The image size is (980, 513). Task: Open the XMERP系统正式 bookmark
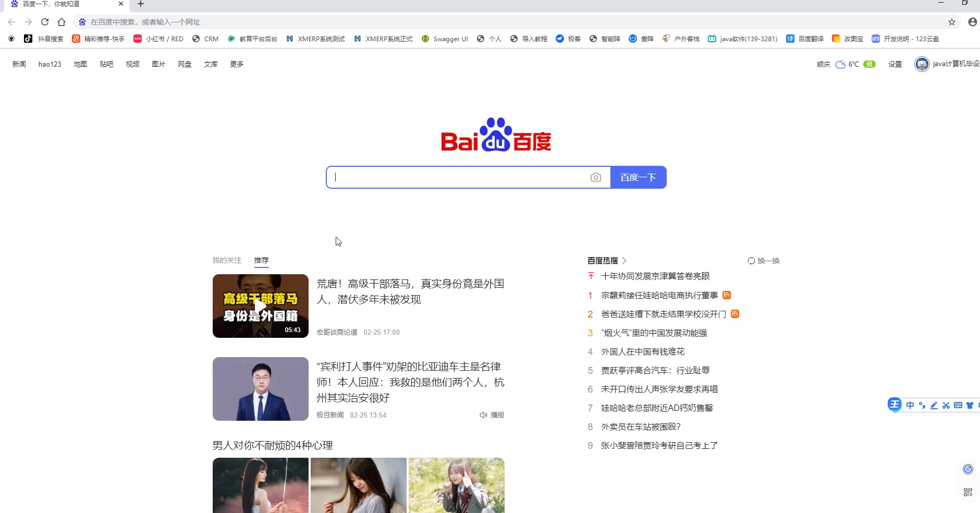point(383,39)
